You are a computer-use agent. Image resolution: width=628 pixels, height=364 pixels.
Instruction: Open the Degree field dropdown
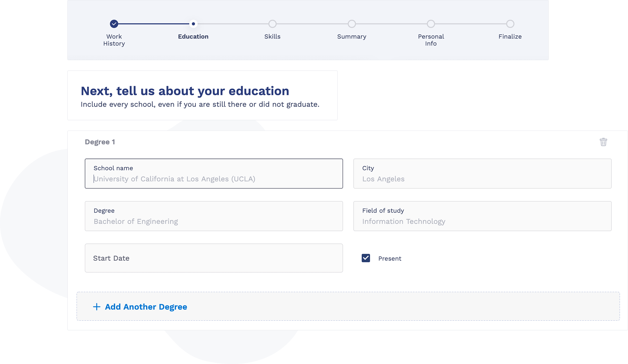coord(214,216)
